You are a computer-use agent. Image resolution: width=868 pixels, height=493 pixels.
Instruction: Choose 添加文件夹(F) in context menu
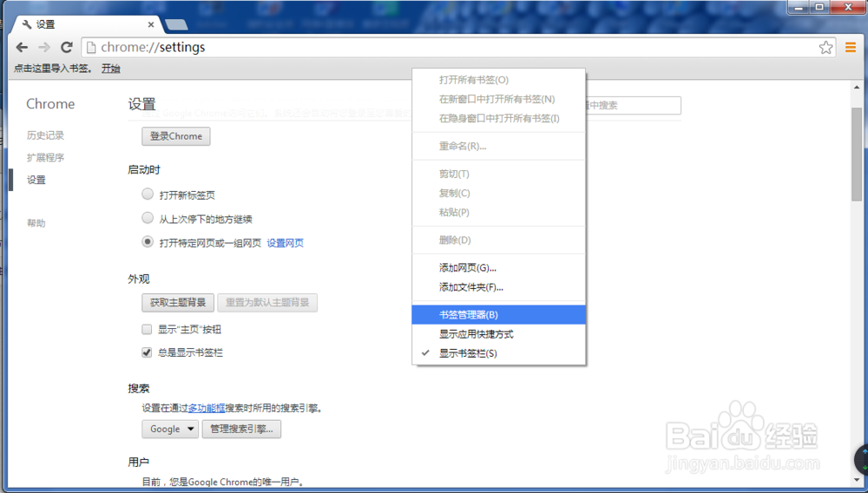[499, 287]
